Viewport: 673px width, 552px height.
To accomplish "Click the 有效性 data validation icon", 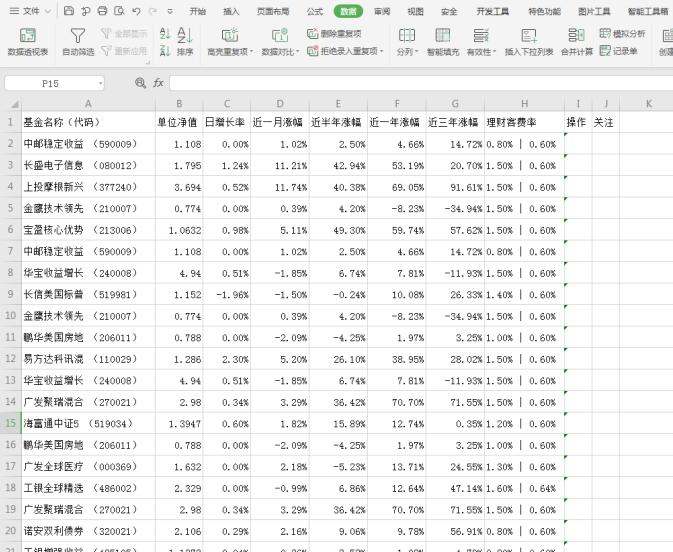I will [x=481, y=36].
